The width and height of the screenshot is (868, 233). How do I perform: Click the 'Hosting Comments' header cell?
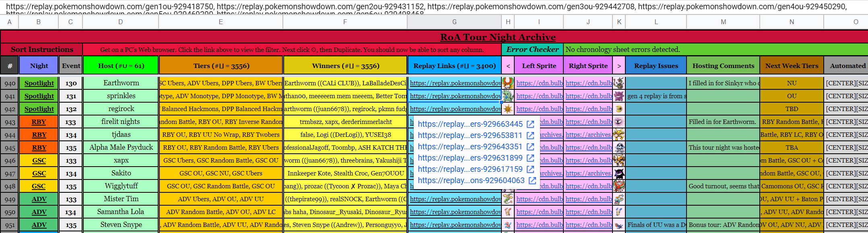point(723,66)
